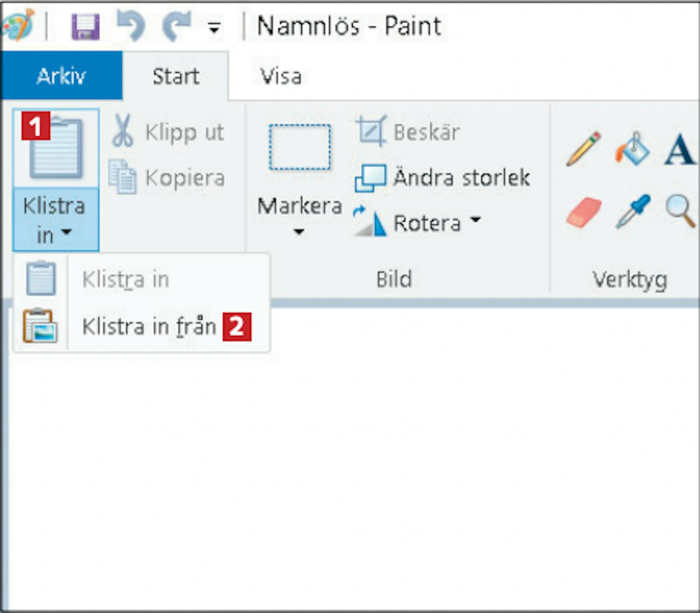Click Klipp ut scissors button

(168, 132)
